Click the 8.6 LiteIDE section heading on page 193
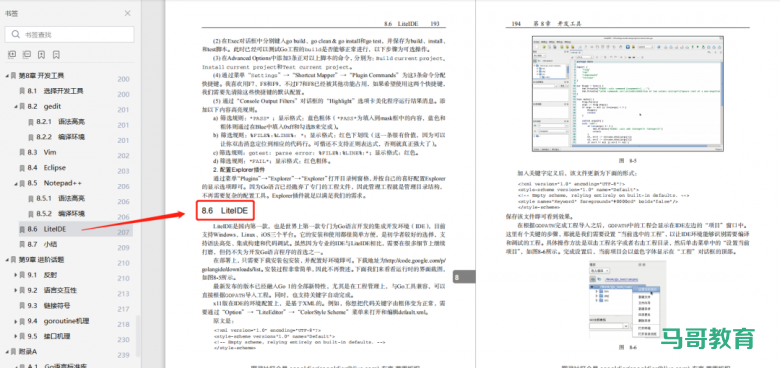 225,211
